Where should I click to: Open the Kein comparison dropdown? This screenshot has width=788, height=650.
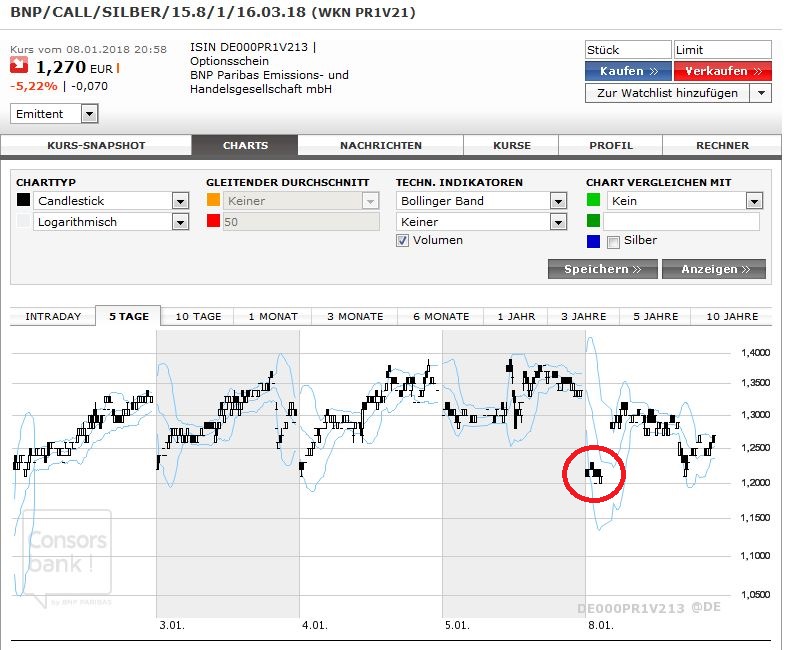tap(684, 201)
